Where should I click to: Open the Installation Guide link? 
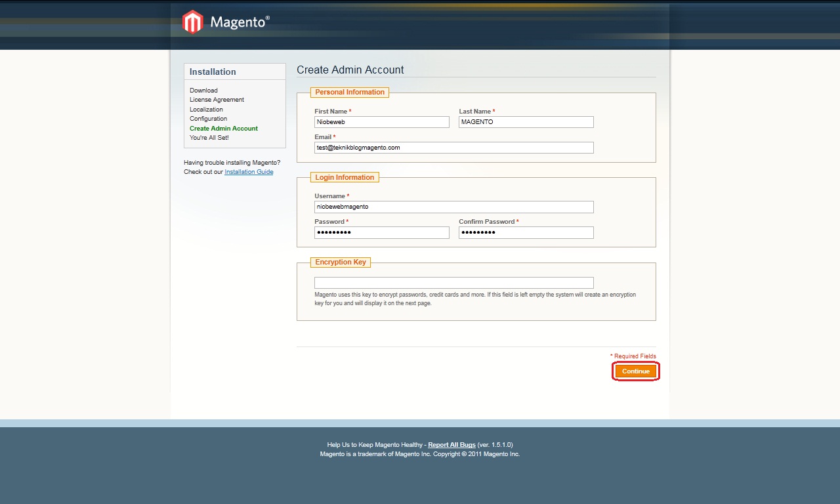click(249, 172)
